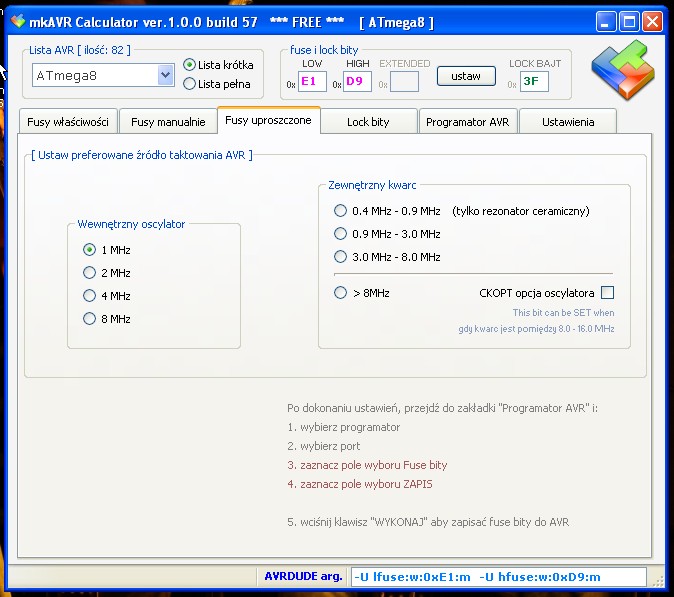Viewport: 674px width, 597px height.
Task: Click the 'Lista AVR [ ilość: 82 ]' label
Action: [80, 50]
